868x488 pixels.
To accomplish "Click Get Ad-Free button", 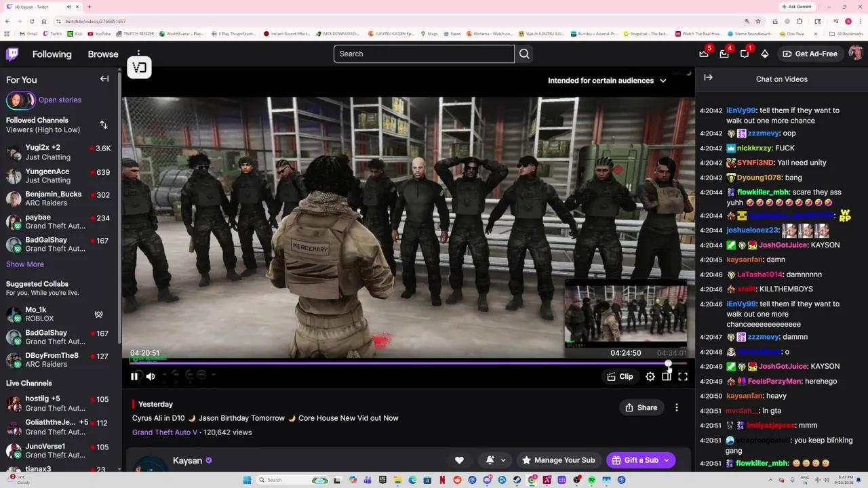I will [x=810, y=54].
